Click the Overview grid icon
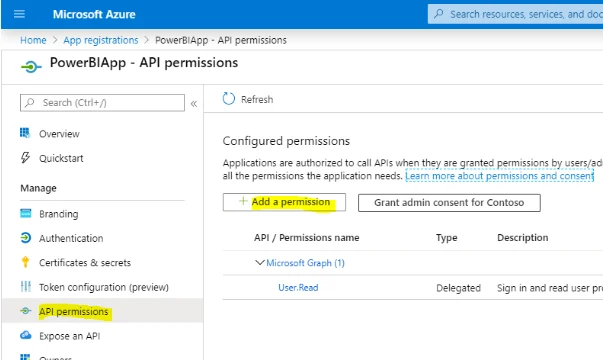This screenshot has height=360, width=603. point(25,133)
